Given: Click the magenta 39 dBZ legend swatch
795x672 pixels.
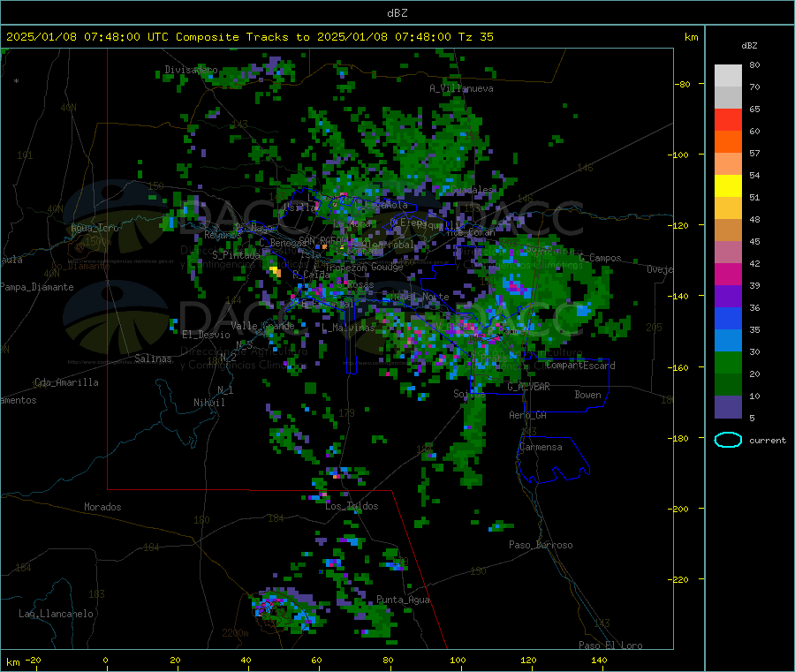Looking at the screenshot, I should 728,274.
